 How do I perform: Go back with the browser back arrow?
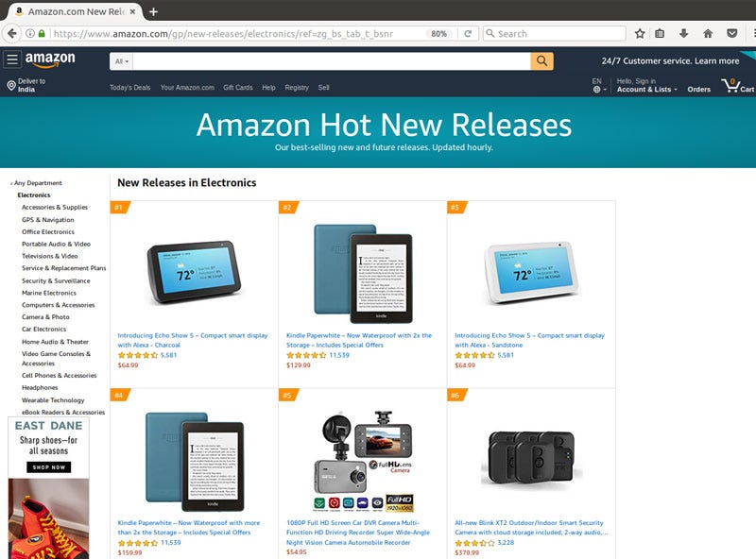tap(12, 33)
